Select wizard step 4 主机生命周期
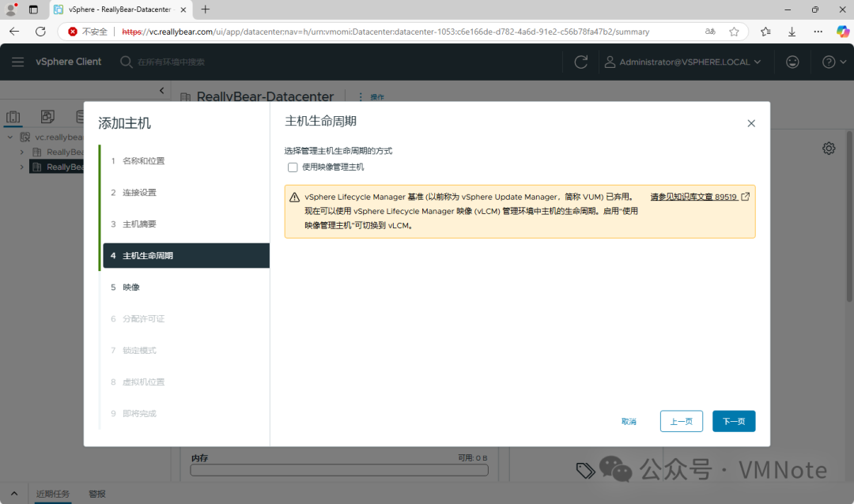The width and height of the screenshot is (854, 504). tap(185, 255)
